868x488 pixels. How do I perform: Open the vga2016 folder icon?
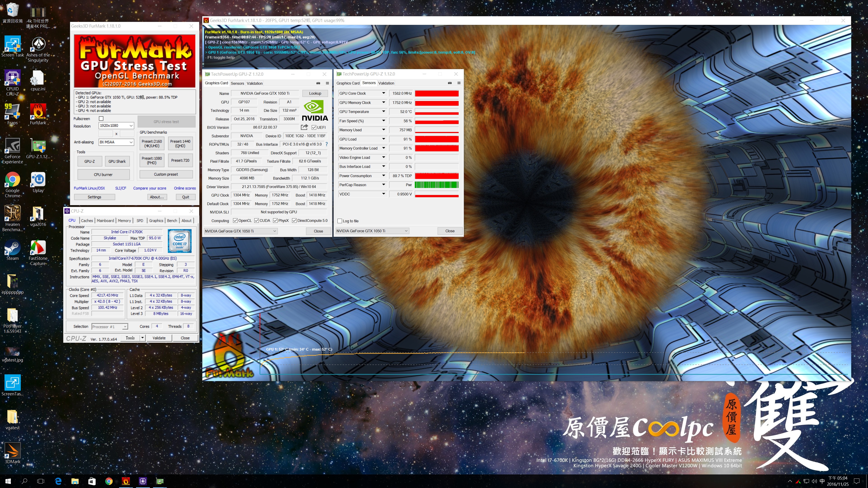click(x=38, y=216)
